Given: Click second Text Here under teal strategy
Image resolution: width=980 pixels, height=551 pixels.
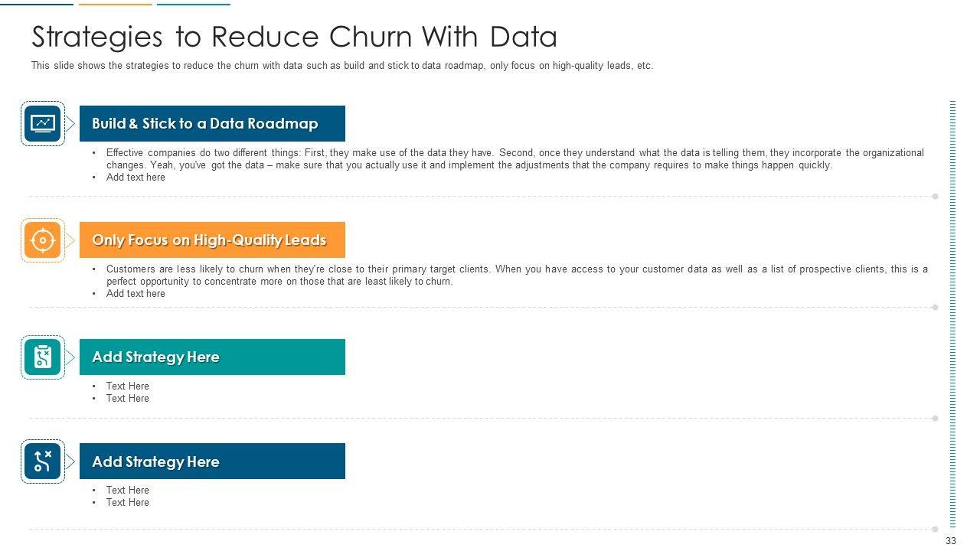Looking at the screenshot, I should point(127,399).
